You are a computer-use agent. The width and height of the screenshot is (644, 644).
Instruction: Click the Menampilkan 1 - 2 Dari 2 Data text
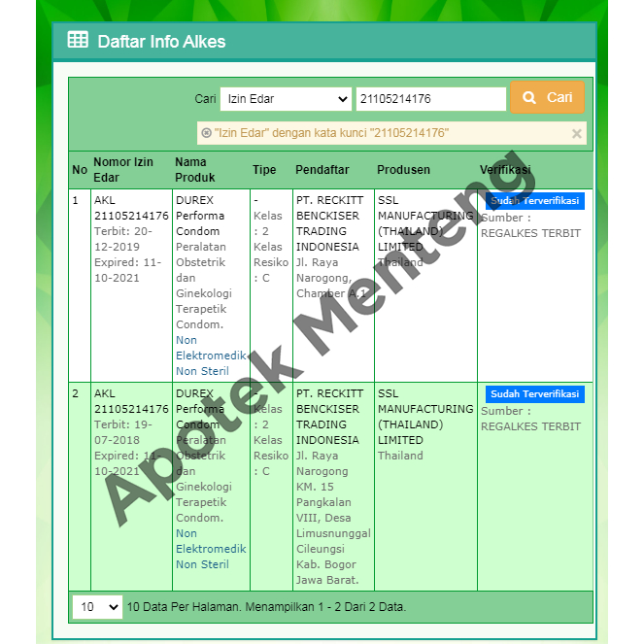(x=325, y=607)
